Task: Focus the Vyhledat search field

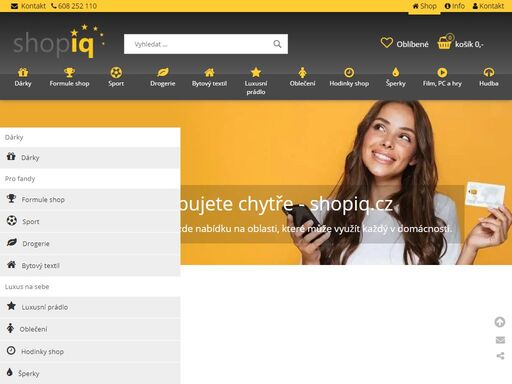Action: pyautogui.click(x=198, y=44)
